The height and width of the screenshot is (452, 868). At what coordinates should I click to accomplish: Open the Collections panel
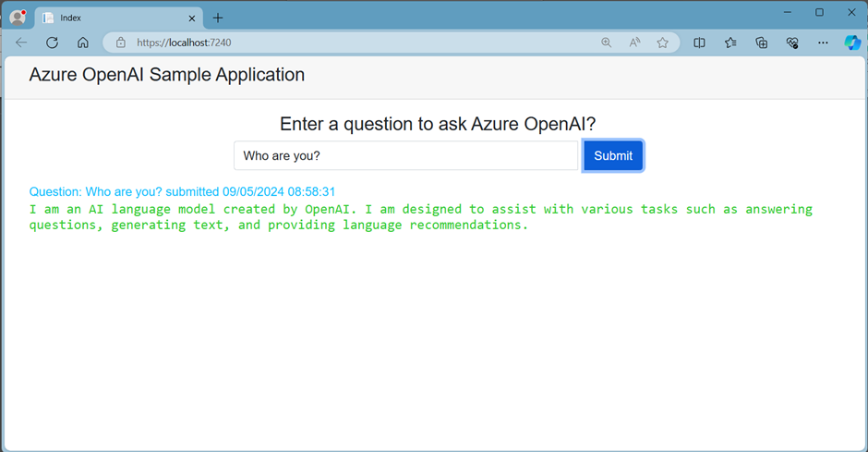coord(762,43)
